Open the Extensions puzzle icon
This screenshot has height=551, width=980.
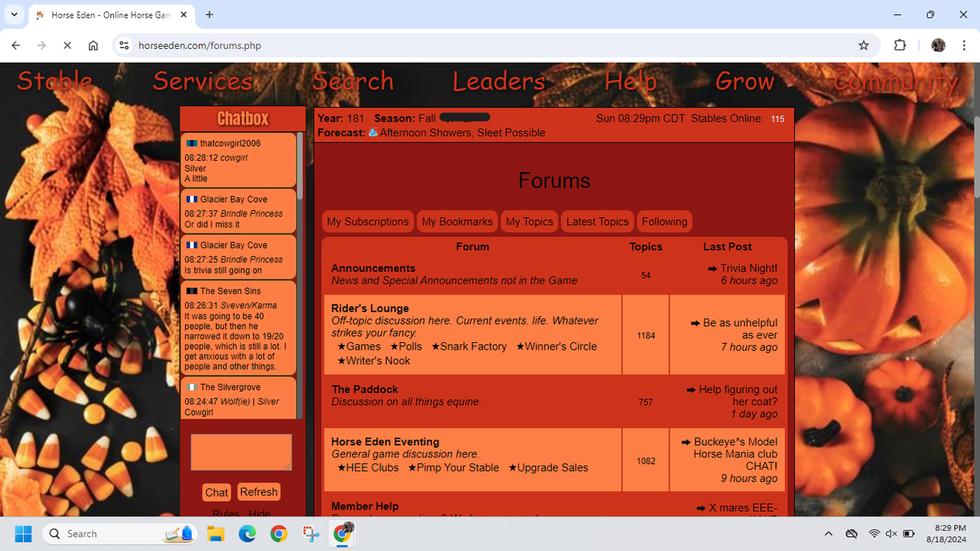900,45
